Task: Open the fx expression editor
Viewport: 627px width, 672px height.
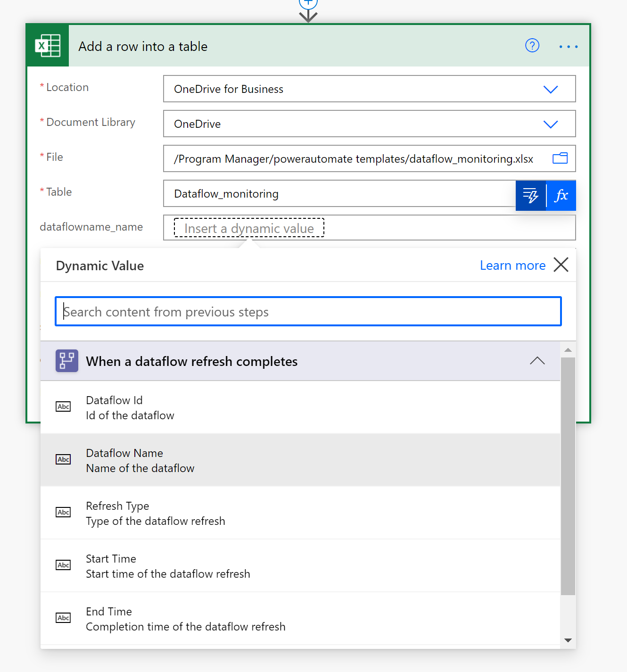Action: (x=561, y=195)
